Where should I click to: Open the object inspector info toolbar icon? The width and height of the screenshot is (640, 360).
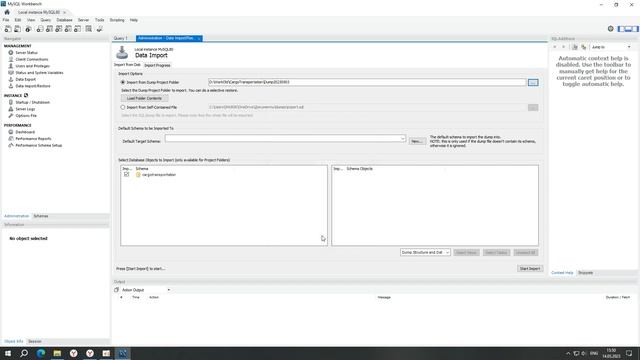click(28, 29)
